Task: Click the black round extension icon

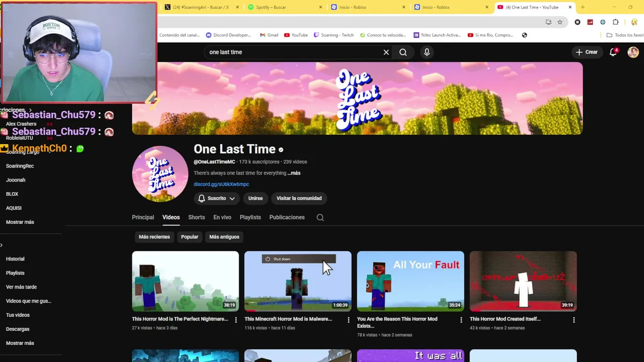Action: click(x=578, y=22)
